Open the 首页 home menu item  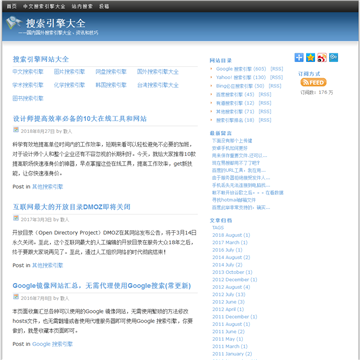(x=12, y=6)
